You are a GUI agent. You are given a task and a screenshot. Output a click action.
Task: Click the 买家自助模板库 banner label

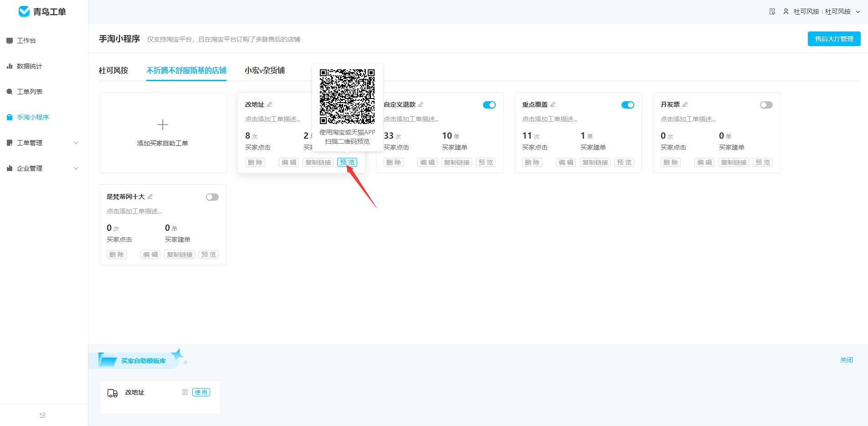tap(144, 361)
